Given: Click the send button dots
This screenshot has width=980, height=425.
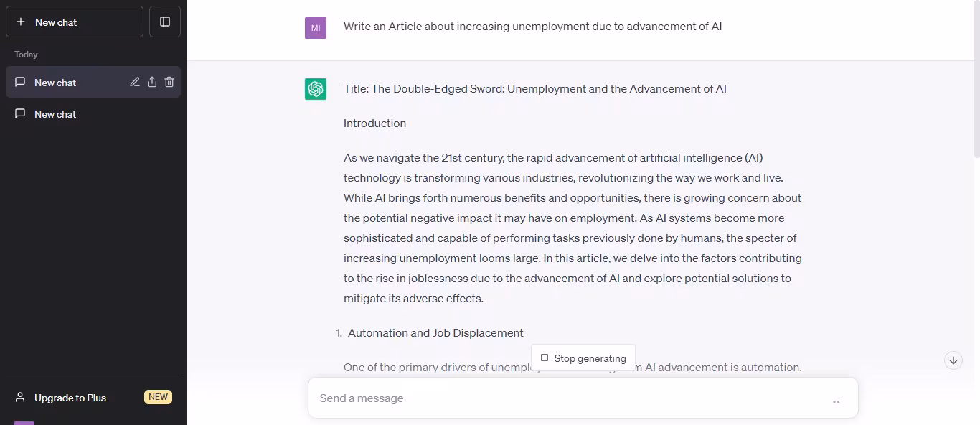Looking at the screenshot, I should click(x=836, y=401).
